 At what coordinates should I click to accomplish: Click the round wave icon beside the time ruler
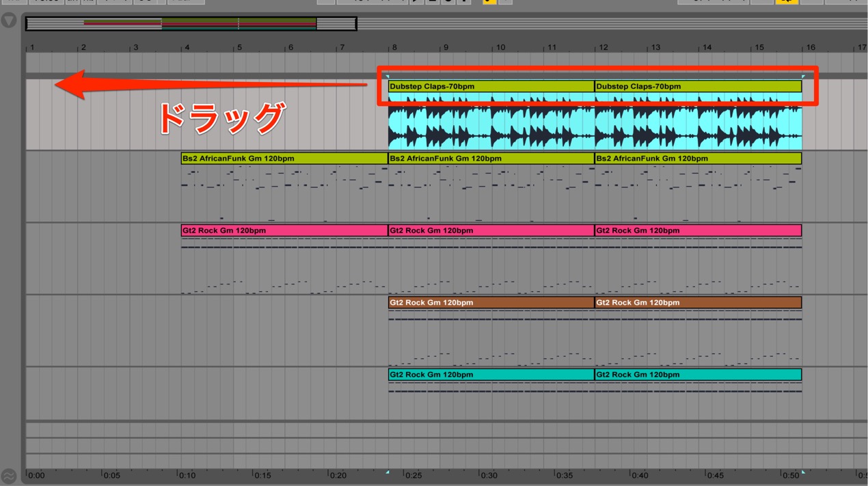[x=9, y=476]
